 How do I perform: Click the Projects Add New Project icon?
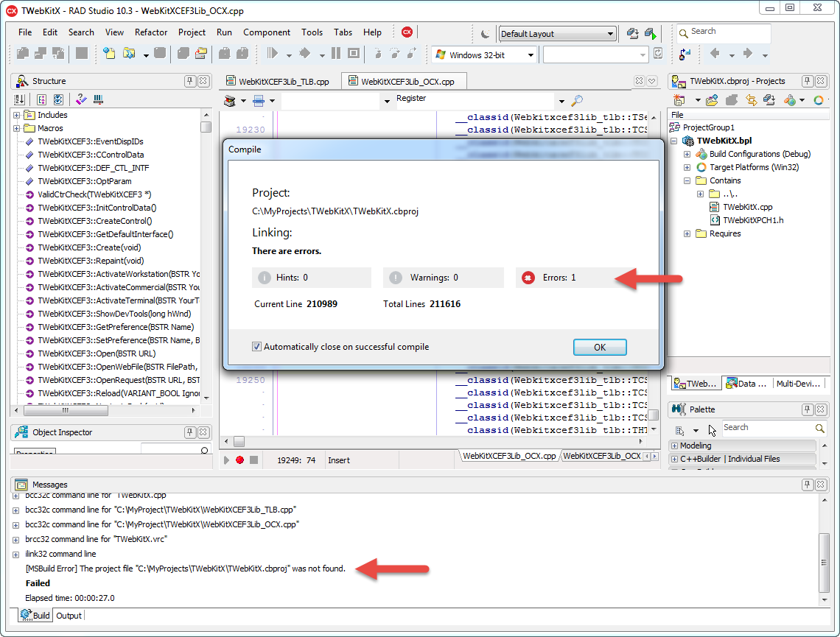tap(679, 100)
